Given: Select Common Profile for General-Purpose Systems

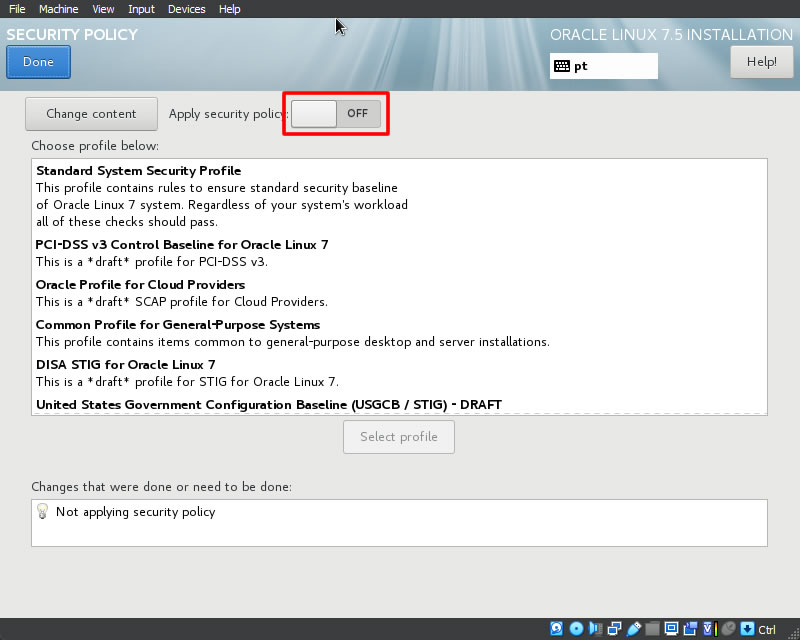Looking at the screenshot, I should click(x=399, y=333).
